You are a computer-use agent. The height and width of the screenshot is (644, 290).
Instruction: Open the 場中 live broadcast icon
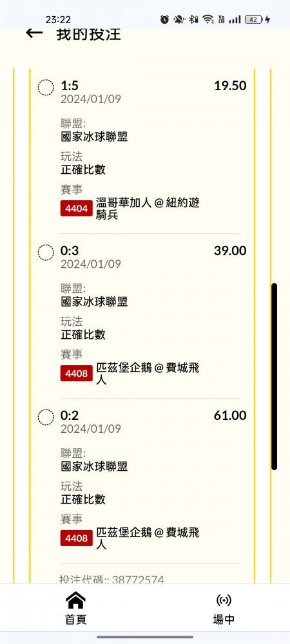224,600
